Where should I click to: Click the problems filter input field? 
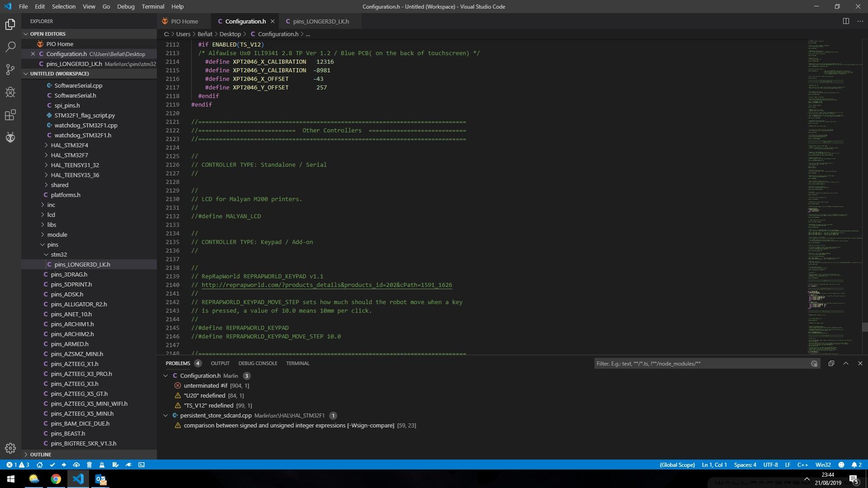click(x=701, y=363)
